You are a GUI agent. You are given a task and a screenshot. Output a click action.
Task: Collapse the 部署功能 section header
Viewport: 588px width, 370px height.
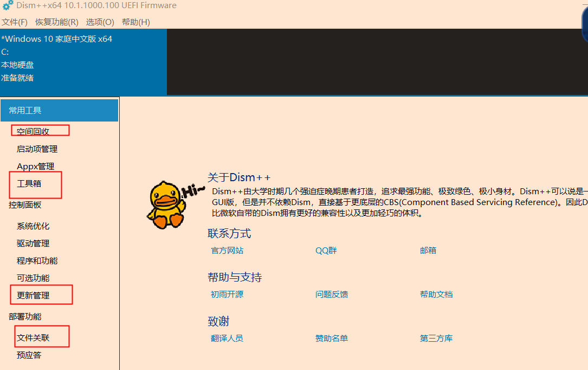pyautogui.click(x=25, y=316)
